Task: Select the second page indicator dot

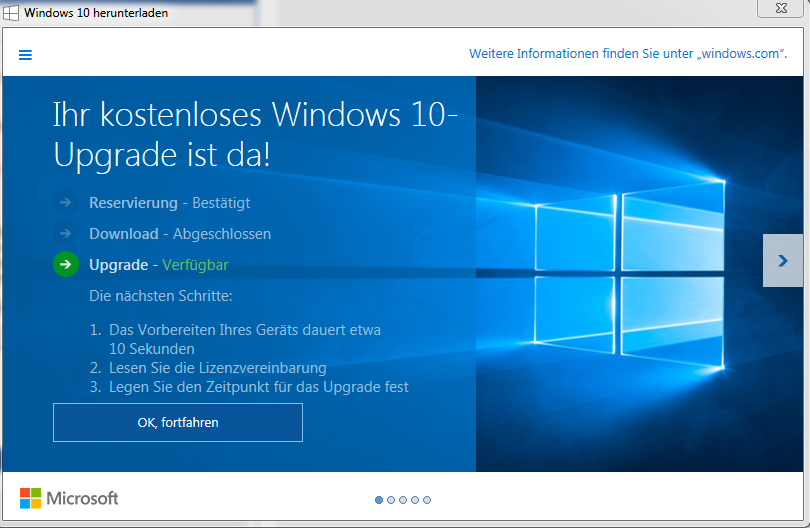Action: click(x=391, y=500)
